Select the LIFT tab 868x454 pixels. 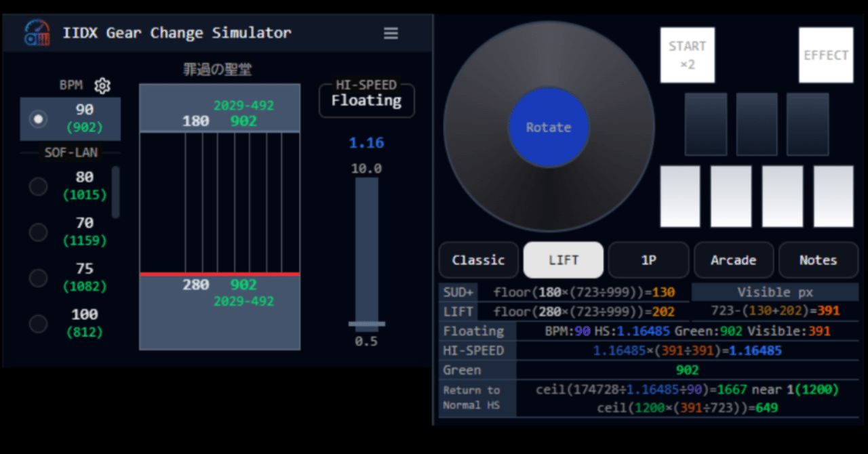[564, 260]
